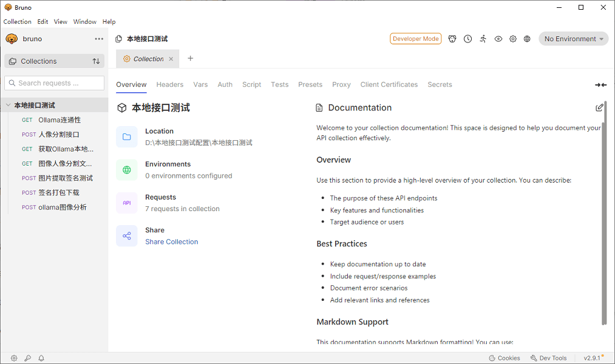Open Dev Tools in status bar
This screenshot has height=364, width=615.
548,358
